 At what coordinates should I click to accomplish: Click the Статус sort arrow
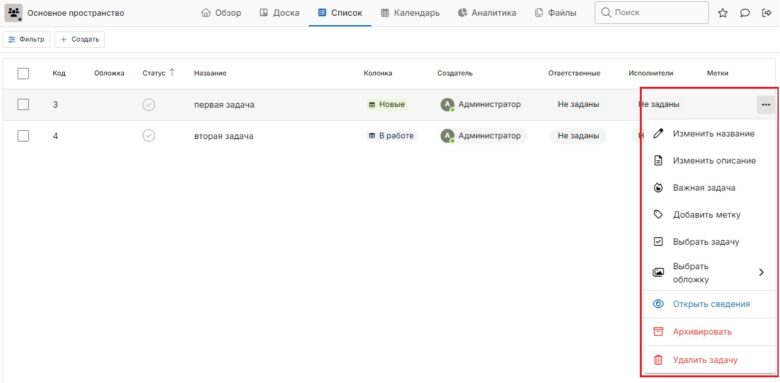click(172, 73)
